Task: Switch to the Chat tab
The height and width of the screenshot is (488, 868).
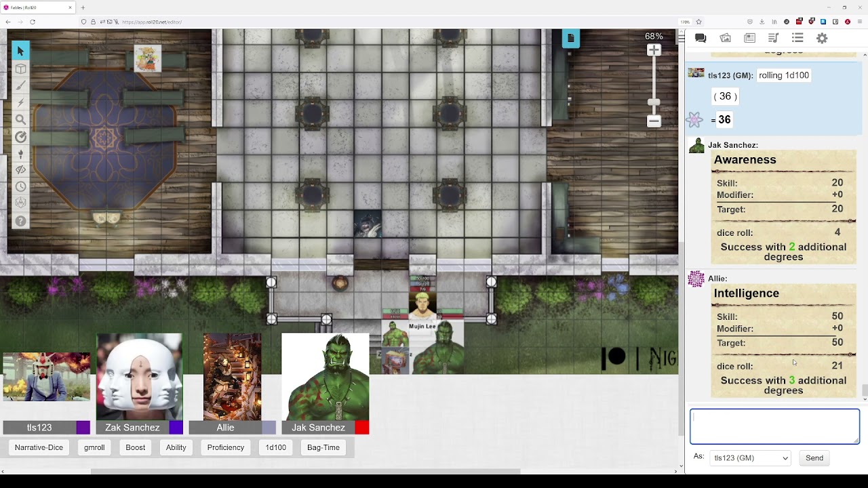Action: click(x=701, y=39)
